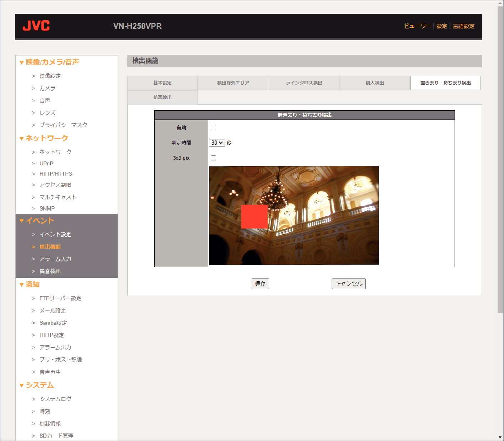
Task: Open the ネットワーク sub-item
Action: point(55,152)
